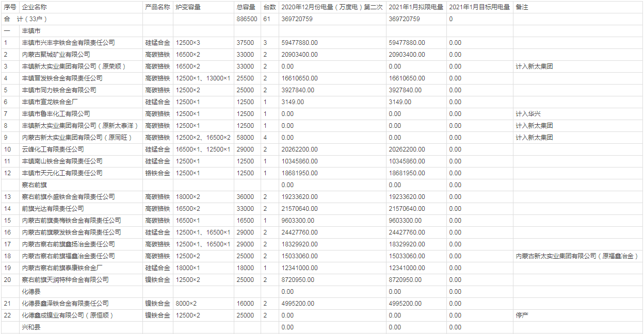The height and width of the screenshot is (334, 644).
Task: Click company 内蒙古聚城矿业有限公司
Action: click(56, 55)
